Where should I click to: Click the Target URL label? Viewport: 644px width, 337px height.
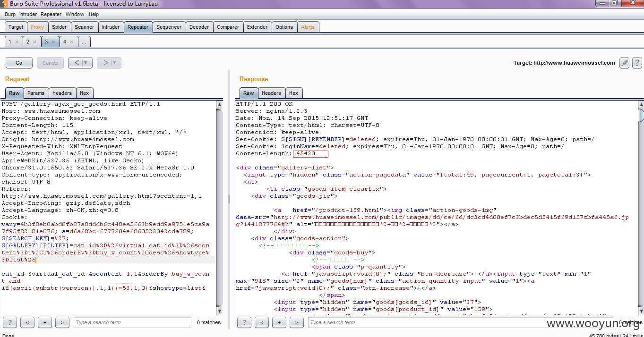coord(564,63)
